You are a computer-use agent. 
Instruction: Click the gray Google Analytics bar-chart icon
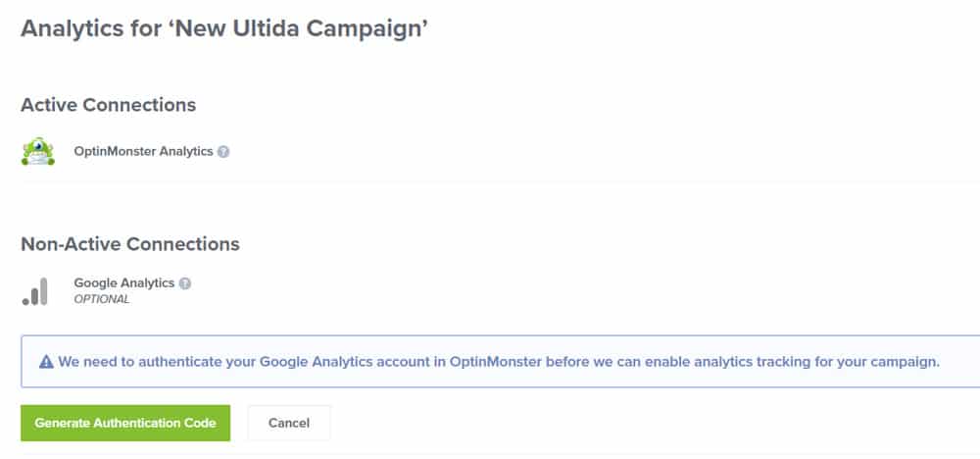point(35,291)
